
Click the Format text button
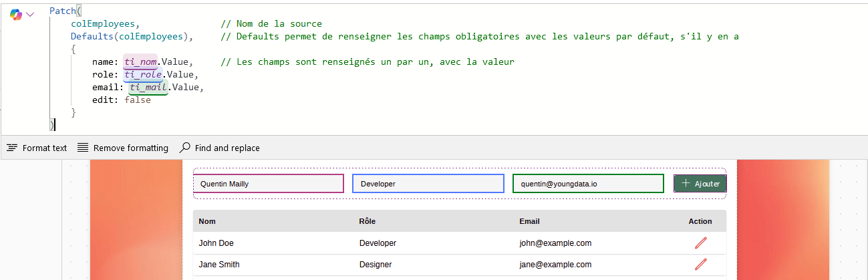point(37,148)
